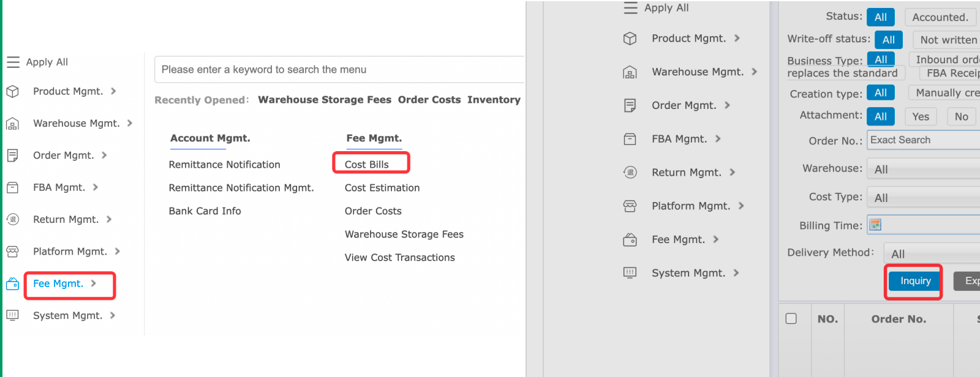
Task: Select the Warehouse Storage Fees menu entry
Action: point(404,234)
